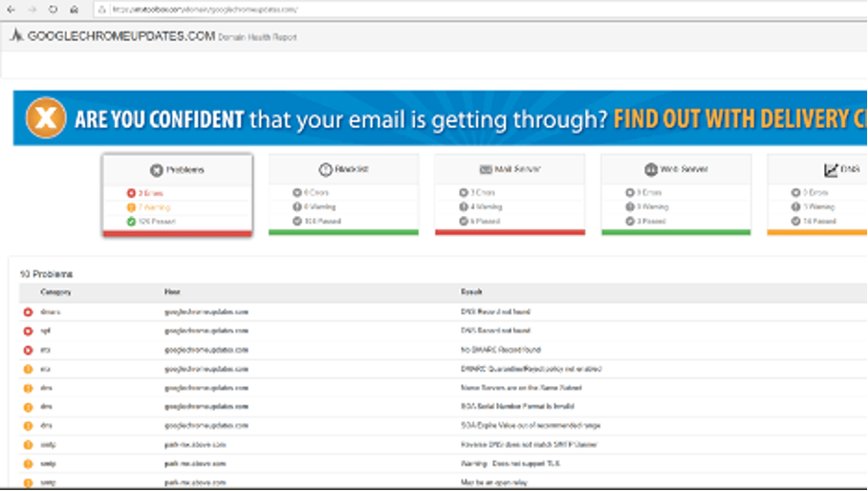Go back using the browser back arrow

click(11, 10)
